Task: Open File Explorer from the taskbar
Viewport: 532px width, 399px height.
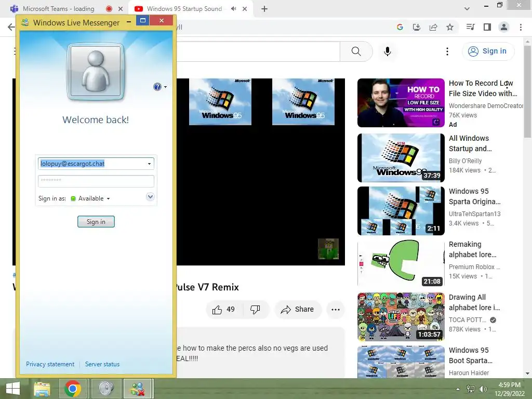Action: click(x=42, y=389)
